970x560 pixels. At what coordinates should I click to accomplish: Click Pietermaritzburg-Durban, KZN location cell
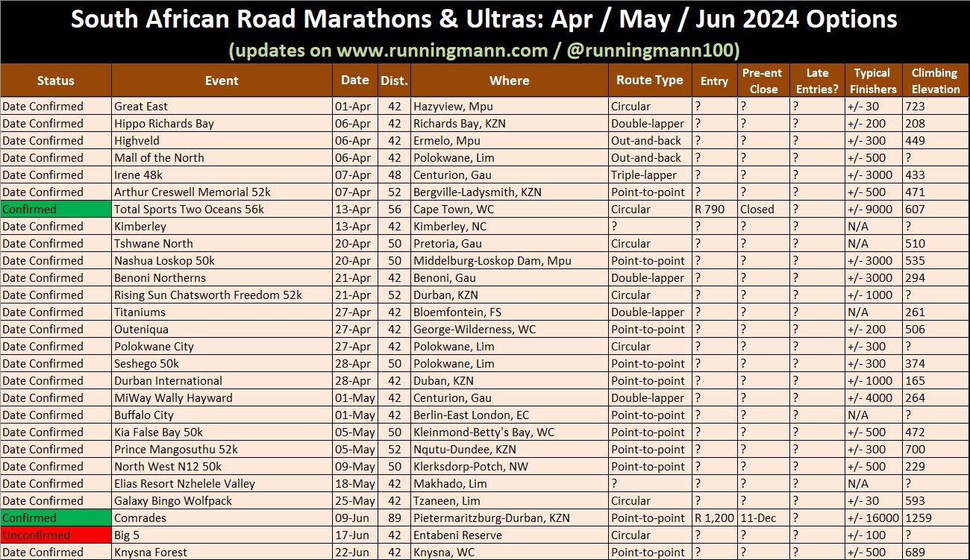point(510,518)
